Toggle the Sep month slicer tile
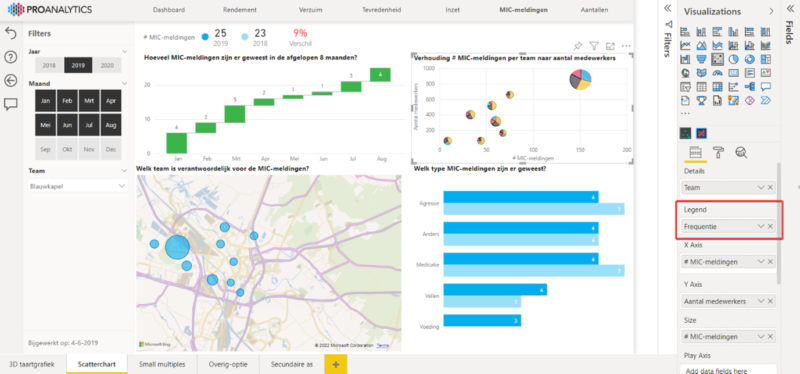The width and height of the screenshot is (800, 374). pos(46,149)
